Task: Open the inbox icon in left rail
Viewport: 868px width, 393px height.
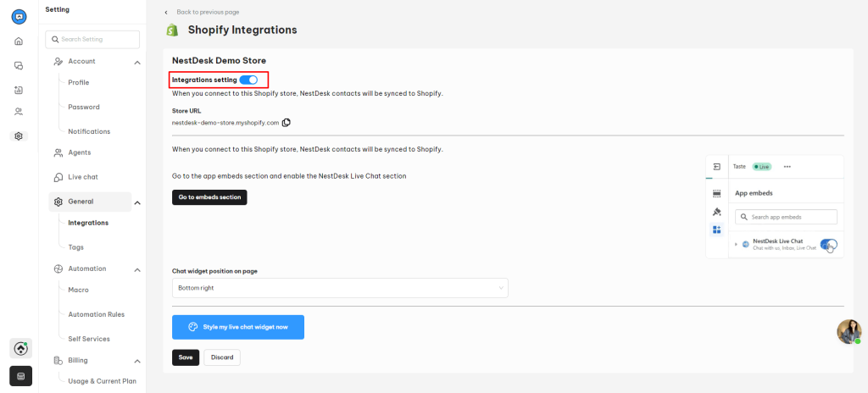Action: (19, 90)
